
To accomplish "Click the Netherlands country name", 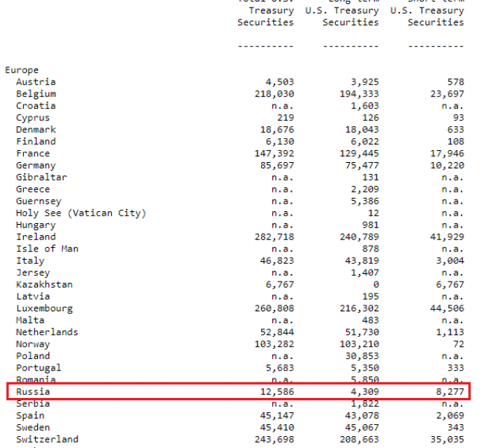I will click(47, 332).
